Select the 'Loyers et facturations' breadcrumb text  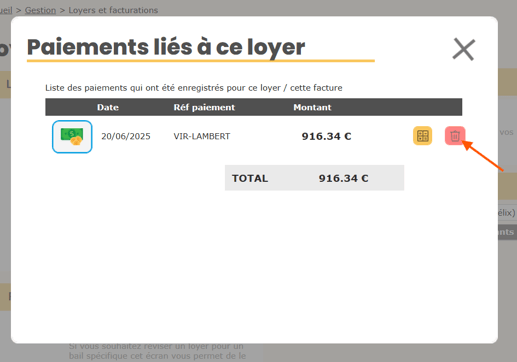[113, 10]
